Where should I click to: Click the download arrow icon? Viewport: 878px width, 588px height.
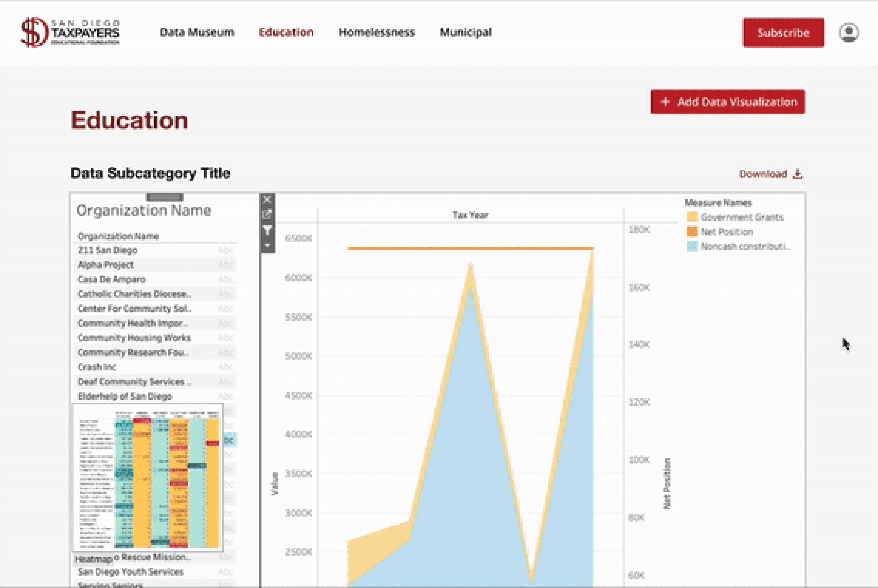tap(798, 174)
